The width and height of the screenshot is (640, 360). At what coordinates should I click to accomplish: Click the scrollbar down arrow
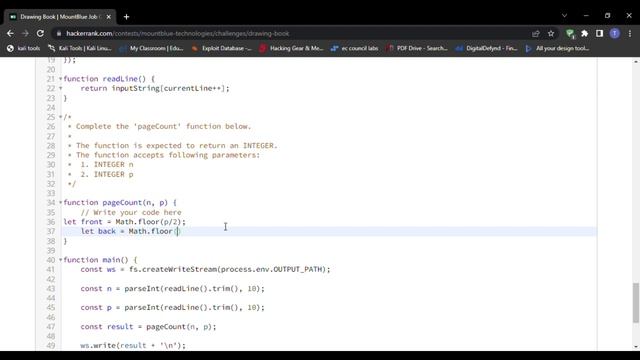pos(636,347)
